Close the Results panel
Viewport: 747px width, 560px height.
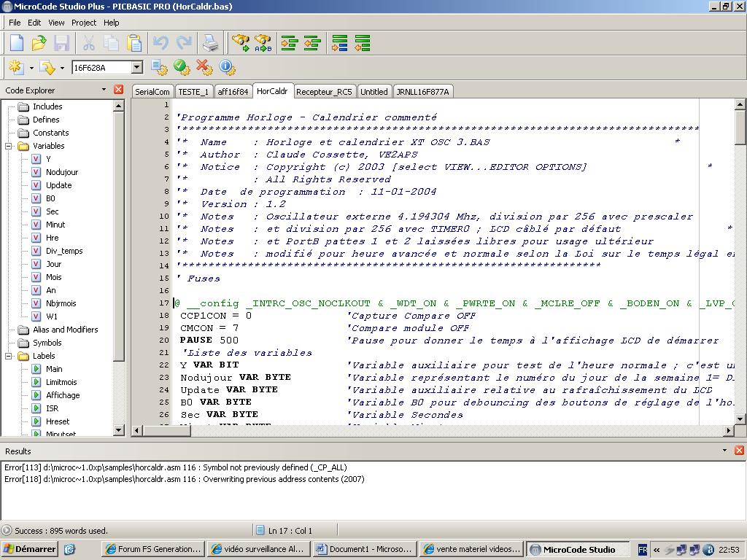[739, 451]
